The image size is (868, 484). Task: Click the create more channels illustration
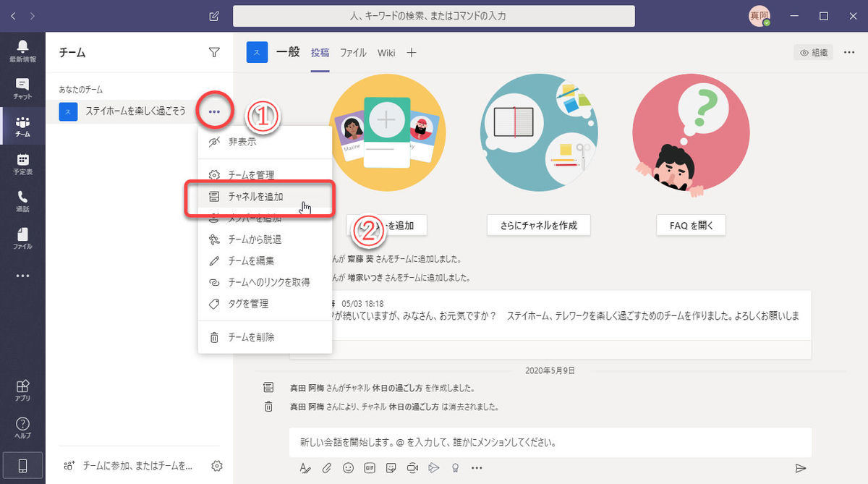[539, 132]
